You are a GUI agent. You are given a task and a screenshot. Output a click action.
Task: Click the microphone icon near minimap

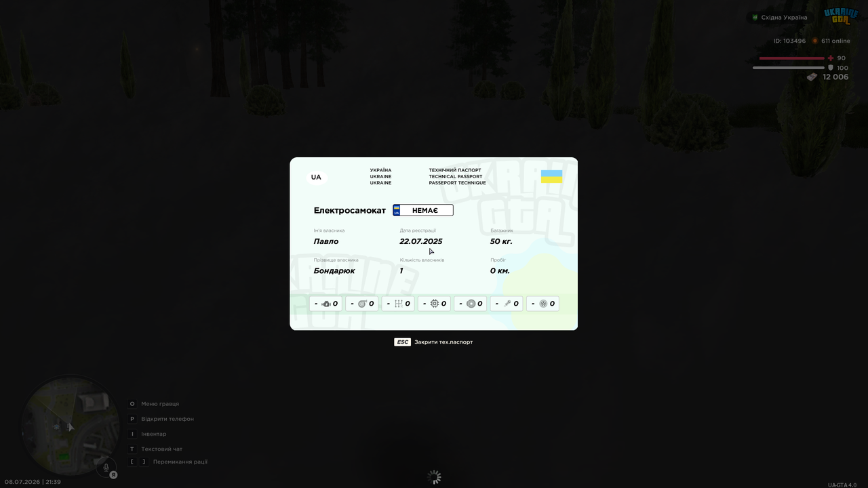pyautogui.click(x=106, y=468)
